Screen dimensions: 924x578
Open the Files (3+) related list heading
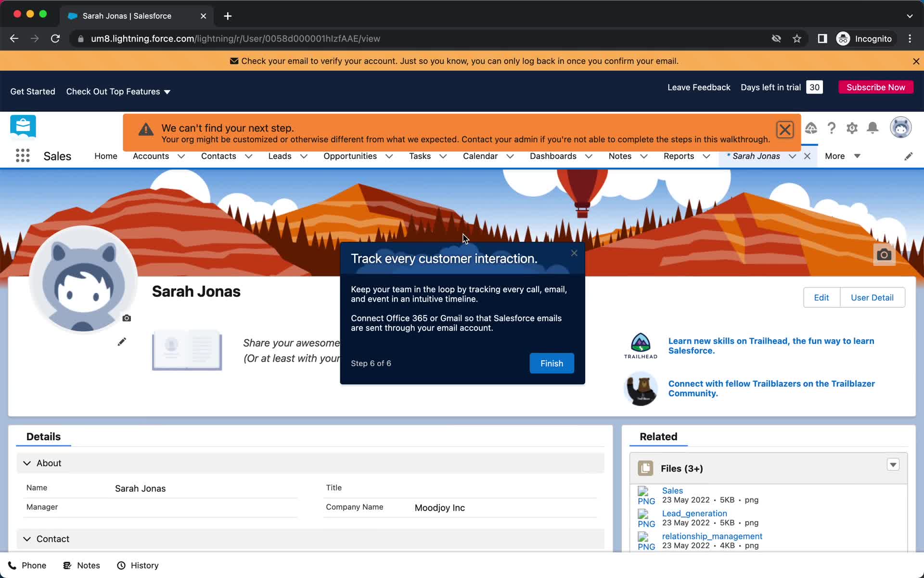(x=681, y=469)
